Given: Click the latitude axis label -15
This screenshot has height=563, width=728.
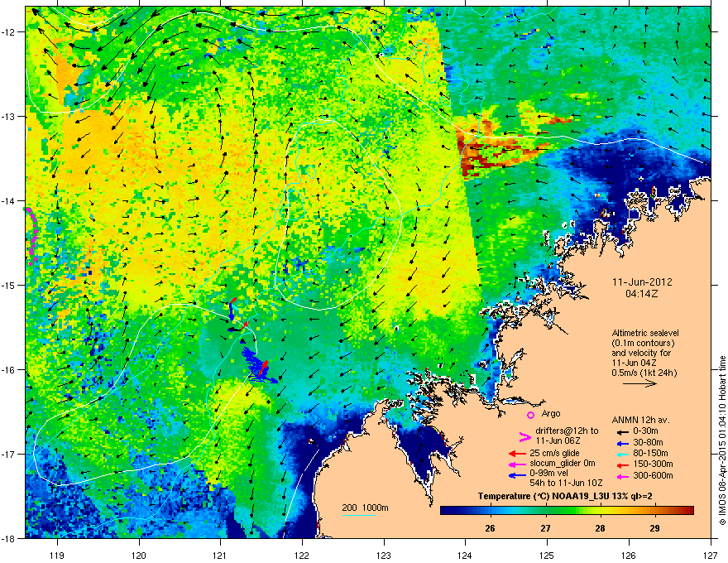Looking at the screenshot, I should point(8,285).
